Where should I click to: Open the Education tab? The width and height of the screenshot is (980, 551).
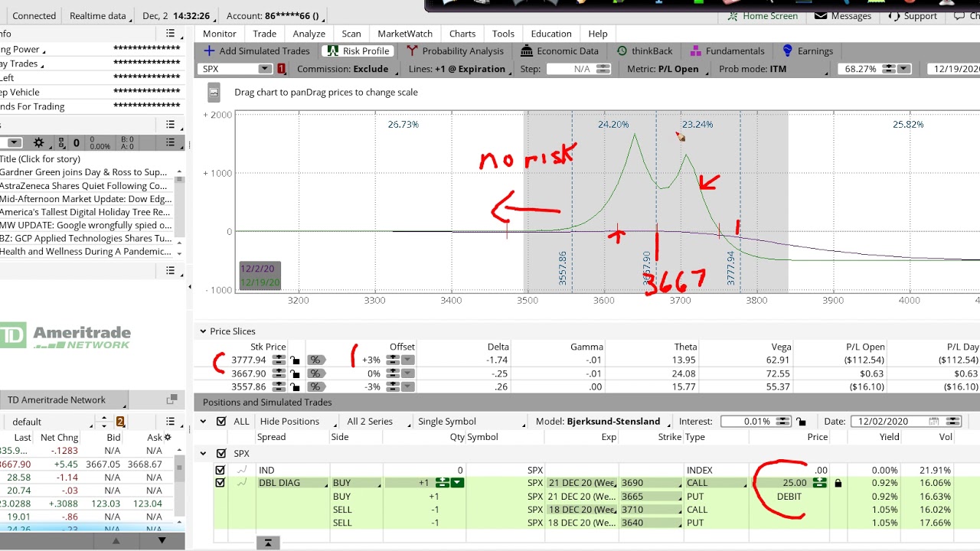(551, 34)
